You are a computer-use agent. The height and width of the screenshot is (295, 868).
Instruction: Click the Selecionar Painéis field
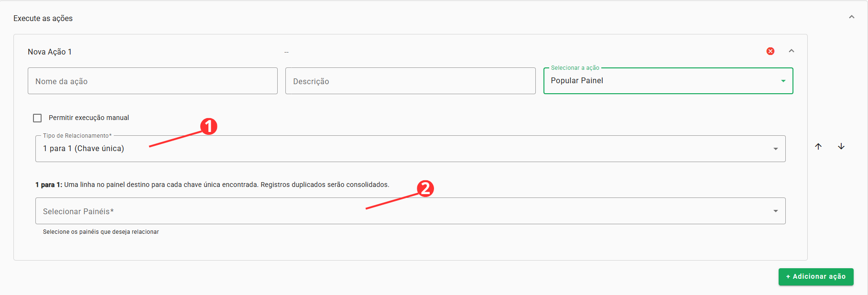[x=410, y=211]
